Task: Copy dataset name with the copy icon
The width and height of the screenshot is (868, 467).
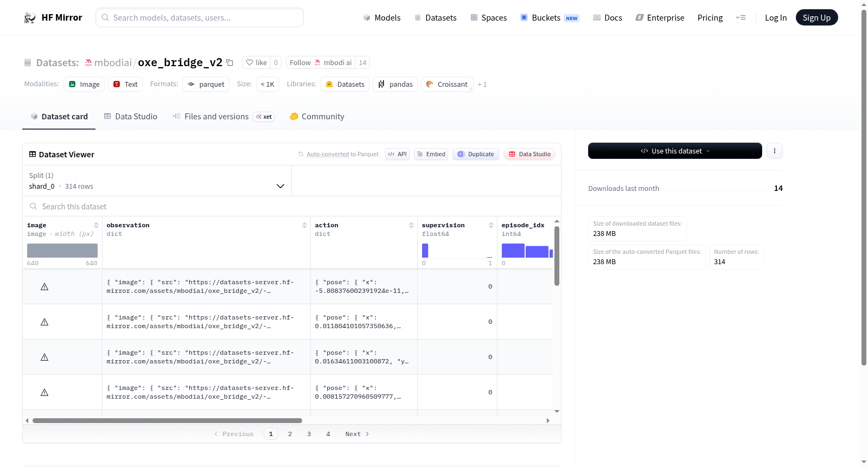Action: point(229,62)
